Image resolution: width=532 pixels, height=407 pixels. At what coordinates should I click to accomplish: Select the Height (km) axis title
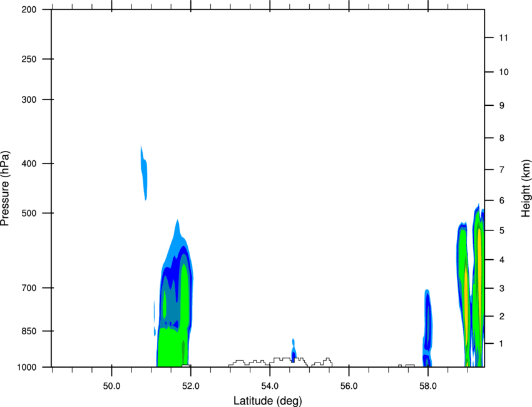coord(526,188)
